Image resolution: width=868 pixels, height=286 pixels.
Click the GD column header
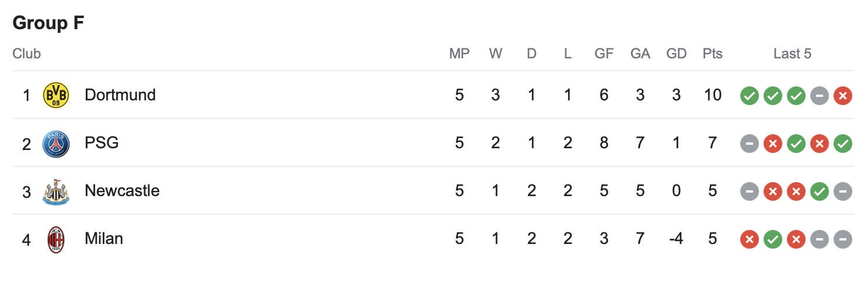coord(677,54)
